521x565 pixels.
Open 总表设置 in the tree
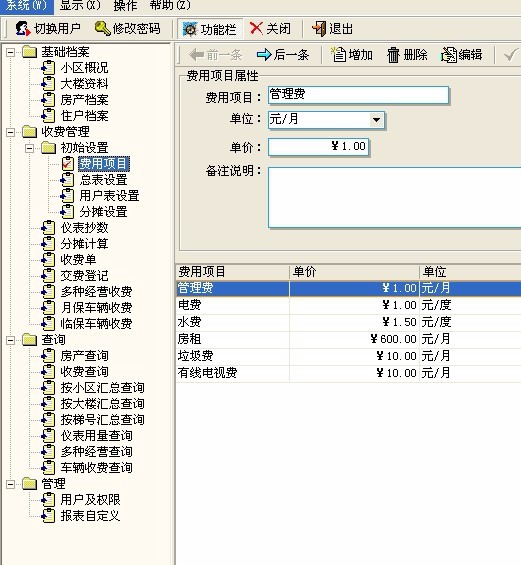(104, 180)
